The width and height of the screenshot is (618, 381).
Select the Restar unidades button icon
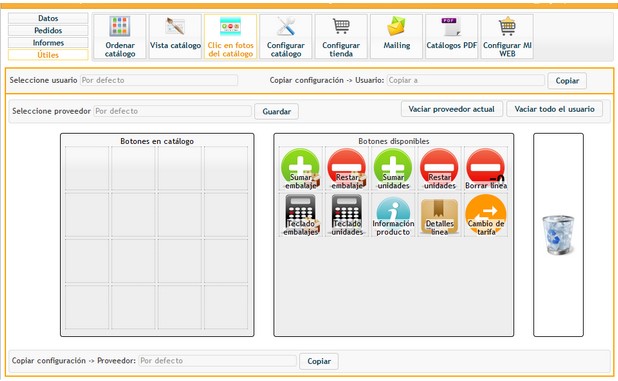(439, 169)
